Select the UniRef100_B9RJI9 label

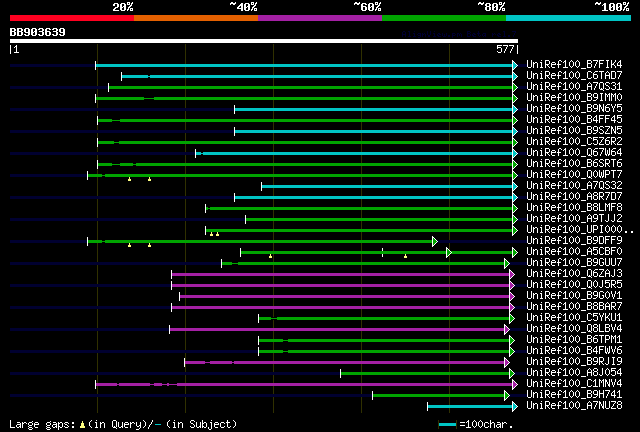pos(574,362)
